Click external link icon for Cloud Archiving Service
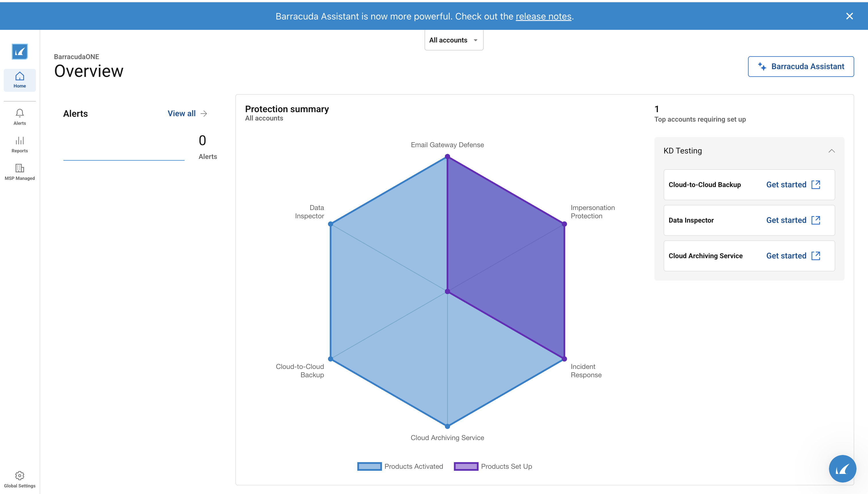This screenshot has width=868, height=494. tap(815, 256)
